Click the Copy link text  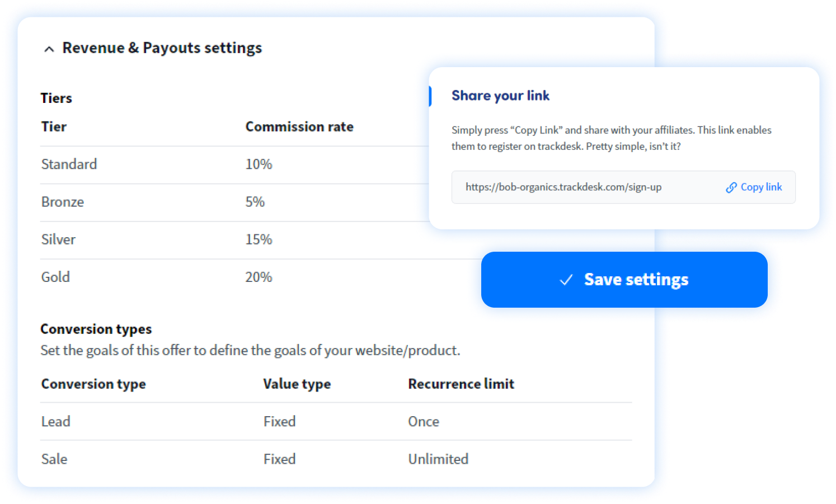pyautogui.click(x=761, y=187)
